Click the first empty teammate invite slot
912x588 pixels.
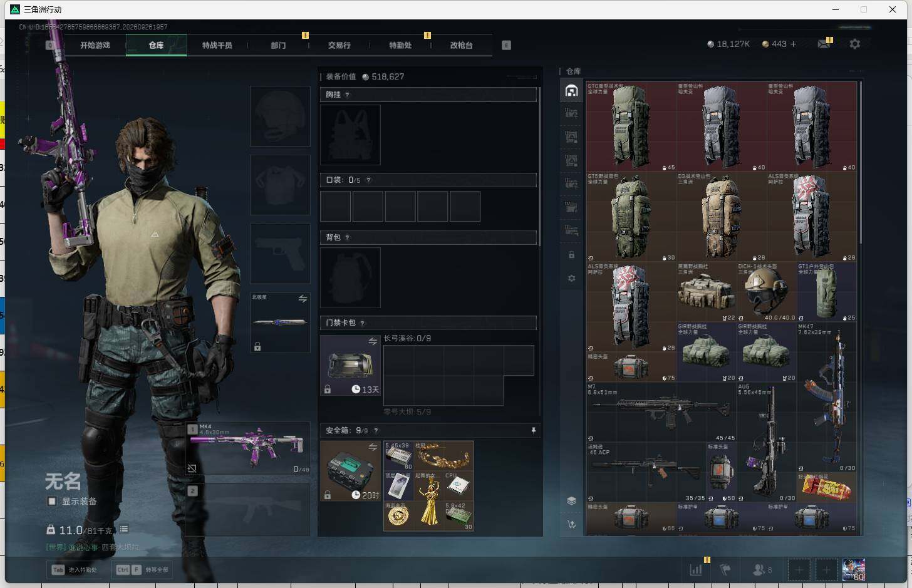[799, 570]
